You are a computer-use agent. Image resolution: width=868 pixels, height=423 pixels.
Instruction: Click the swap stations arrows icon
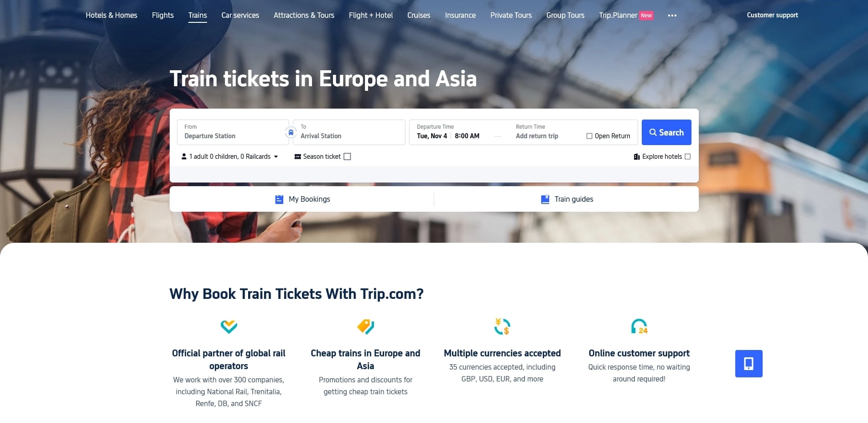tap(291, 132)
